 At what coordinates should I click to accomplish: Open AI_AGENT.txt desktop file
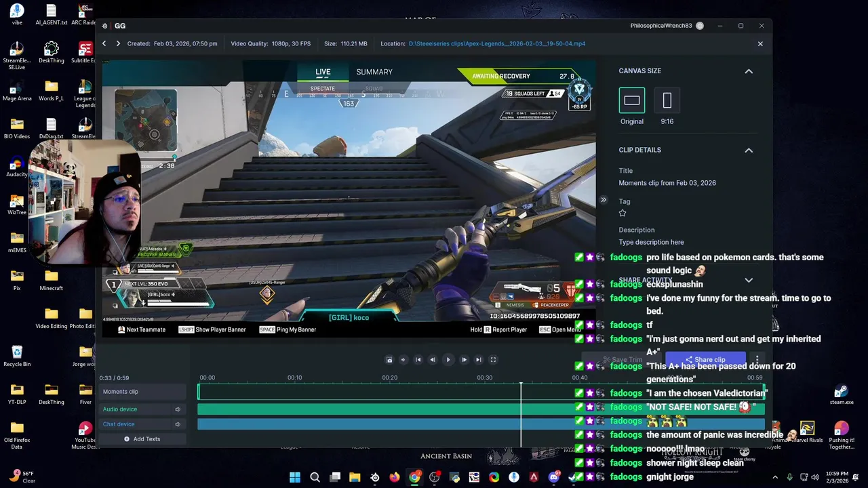(51, 14)
